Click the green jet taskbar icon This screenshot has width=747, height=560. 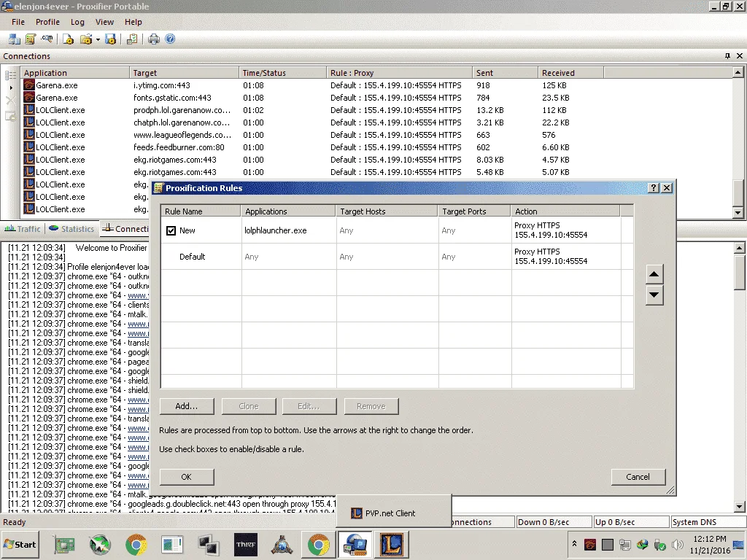(99, 544)
